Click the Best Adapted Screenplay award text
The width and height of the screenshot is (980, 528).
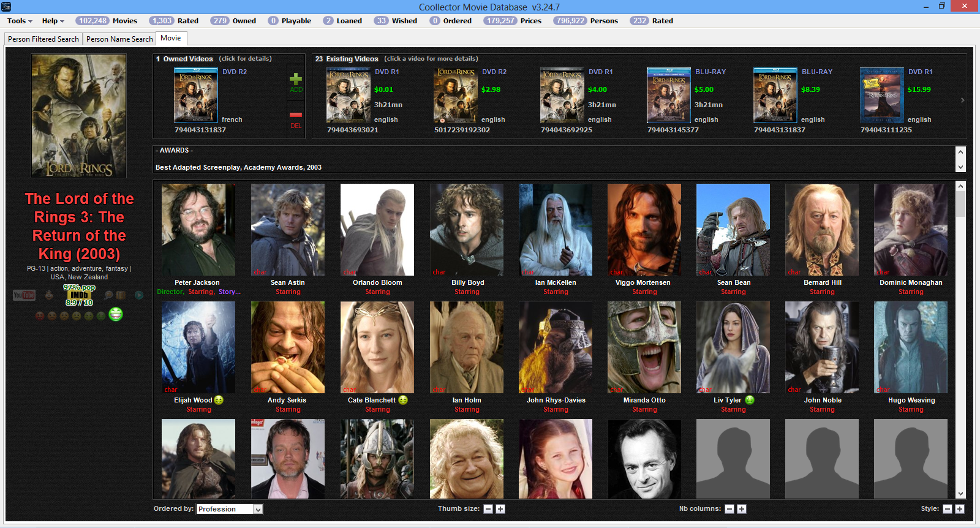(x=238, y=167)
